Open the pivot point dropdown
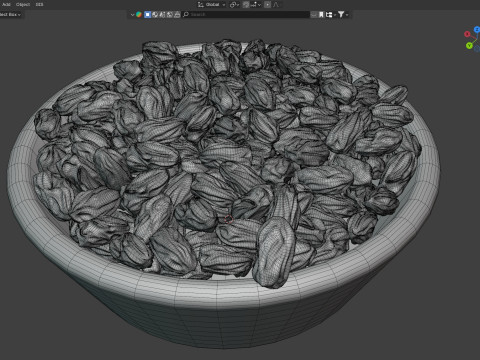Viewport: 480px width, 360px height. (234, 5)
